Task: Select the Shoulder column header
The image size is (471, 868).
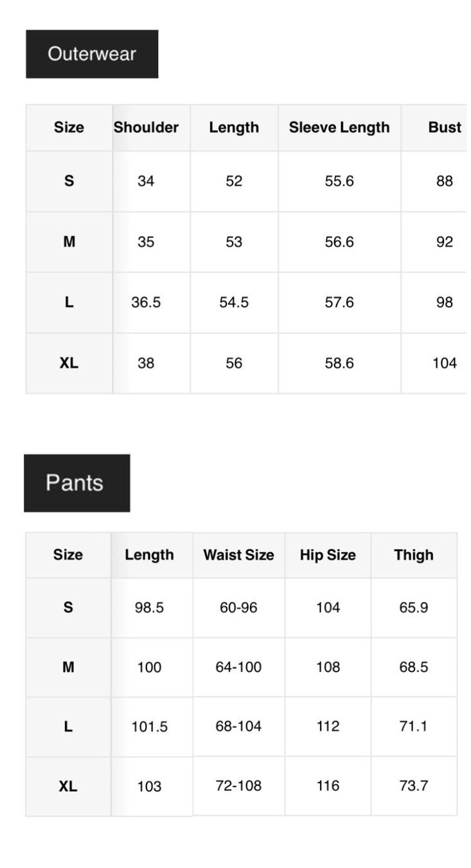Action: [x=146, y=127]
